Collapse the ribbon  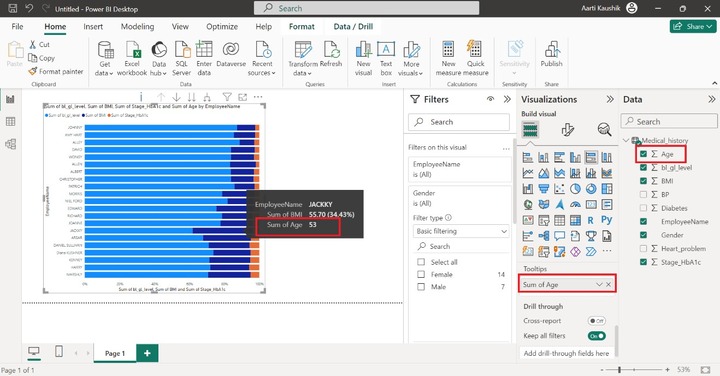(x=714, y=83)
